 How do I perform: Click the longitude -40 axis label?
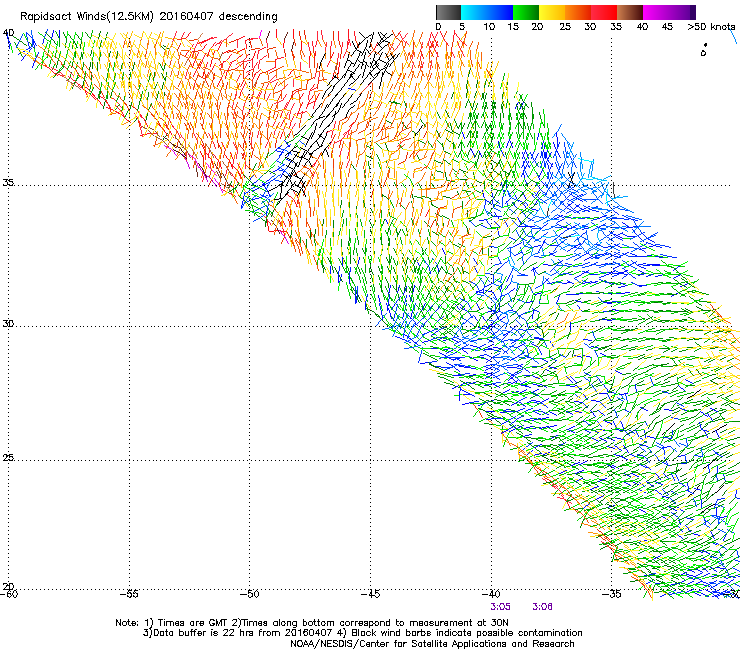tap(491, 594)
